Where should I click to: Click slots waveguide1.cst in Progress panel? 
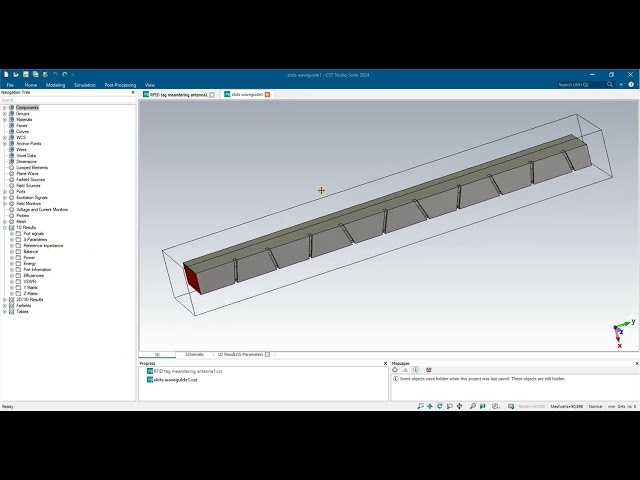176,380
